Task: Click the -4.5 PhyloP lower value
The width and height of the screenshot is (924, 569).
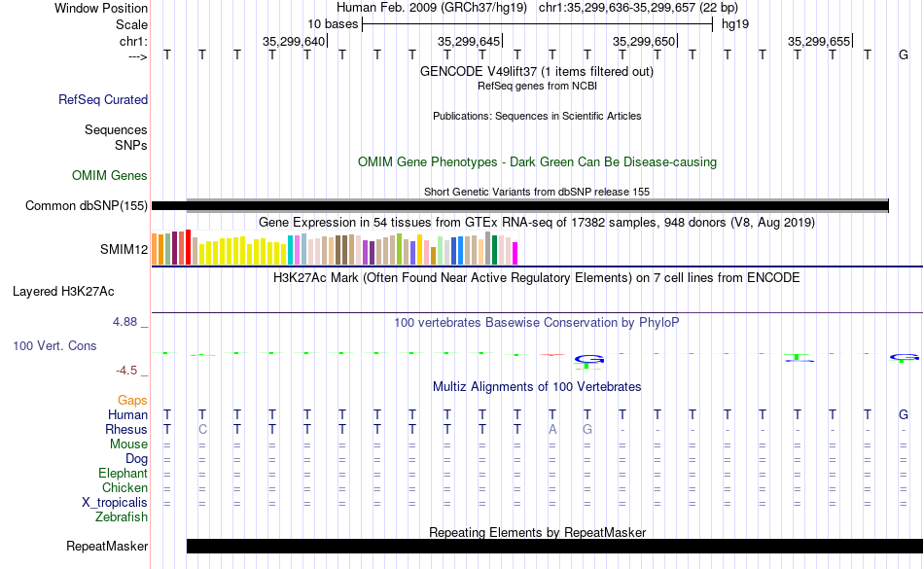Action: point(126,370)
